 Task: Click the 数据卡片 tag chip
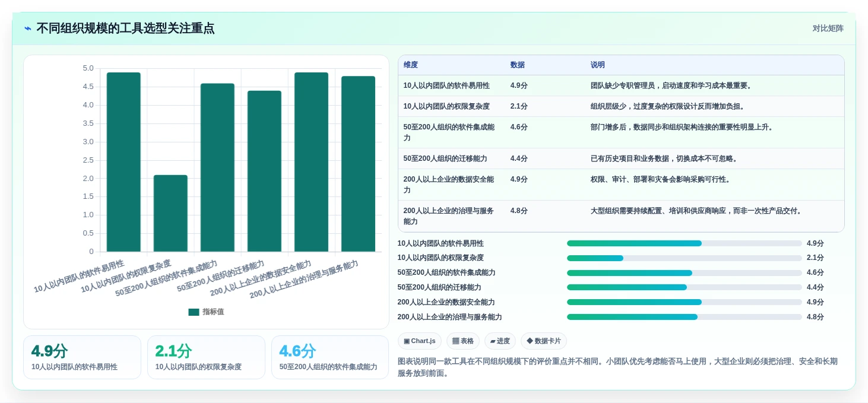point(544,341)
